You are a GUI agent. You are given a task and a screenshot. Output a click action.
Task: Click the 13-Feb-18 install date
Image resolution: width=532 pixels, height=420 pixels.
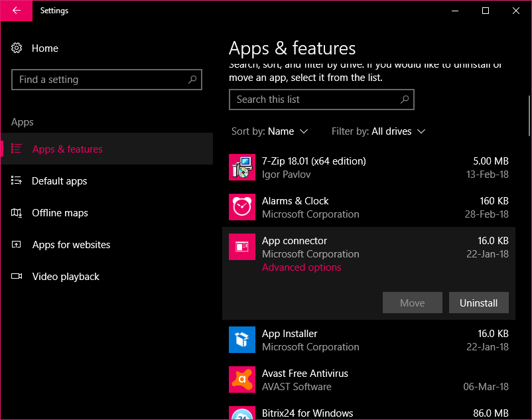tap(487, 174)
